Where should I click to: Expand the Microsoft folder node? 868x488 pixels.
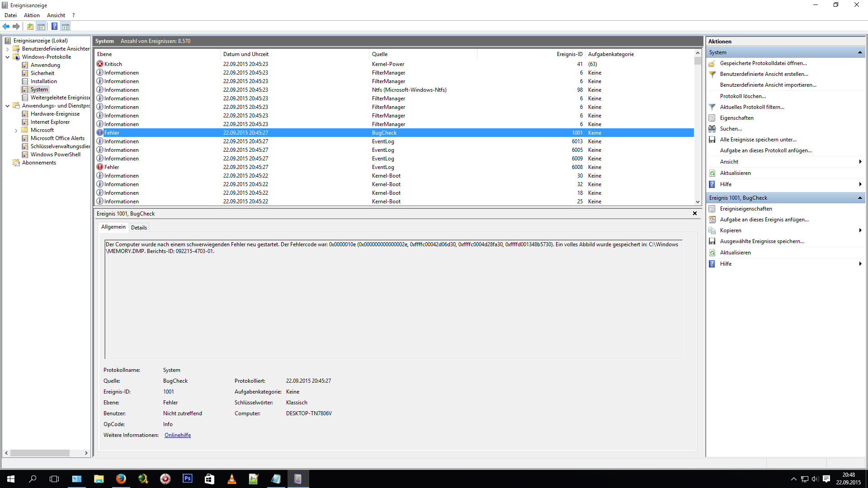16,131
